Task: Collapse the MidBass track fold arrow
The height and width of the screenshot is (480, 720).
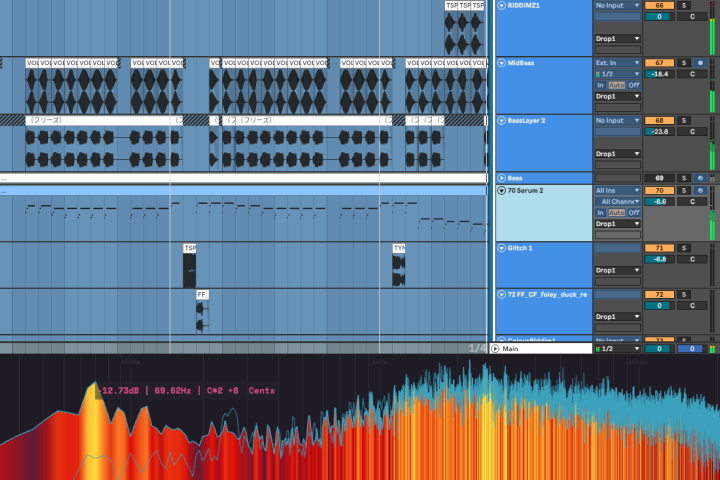Action: [501, 63]
